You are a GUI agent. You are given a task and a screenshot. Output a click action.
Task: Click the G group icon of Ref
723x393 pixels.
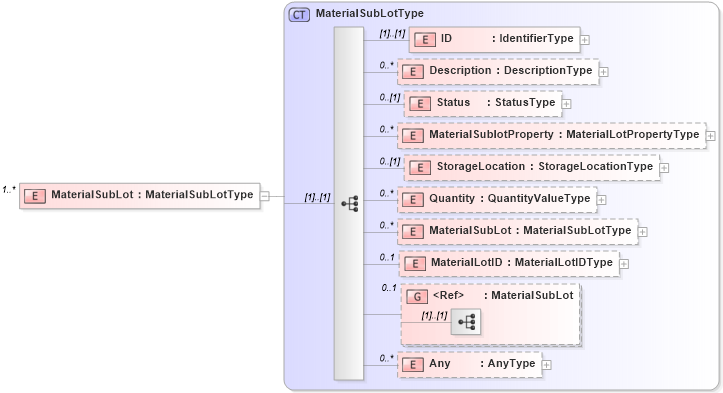click(x=417, y=296)
